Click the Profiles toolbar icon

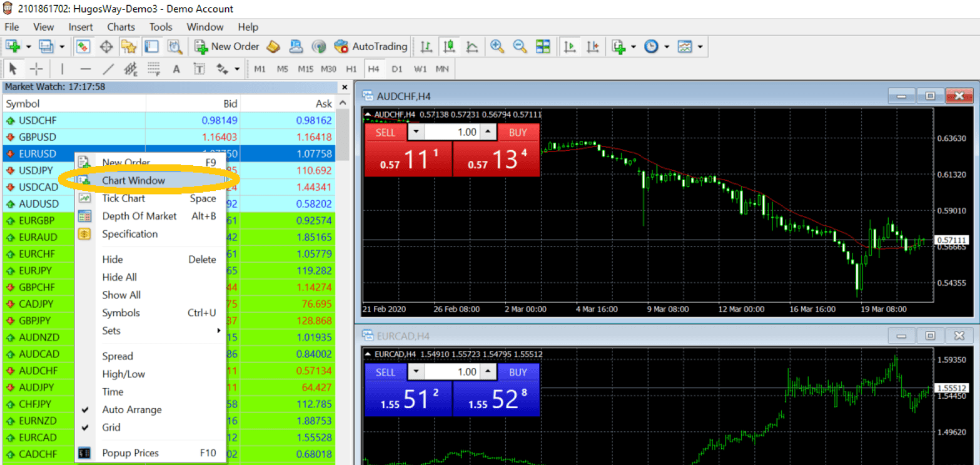coord(46,46)
